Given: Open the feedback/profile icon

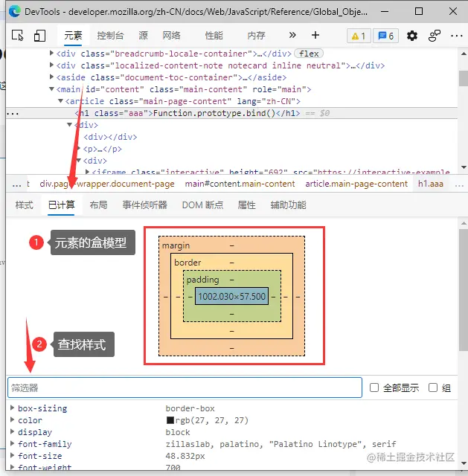Looking at the screenshot, I should tap(435, 36).
